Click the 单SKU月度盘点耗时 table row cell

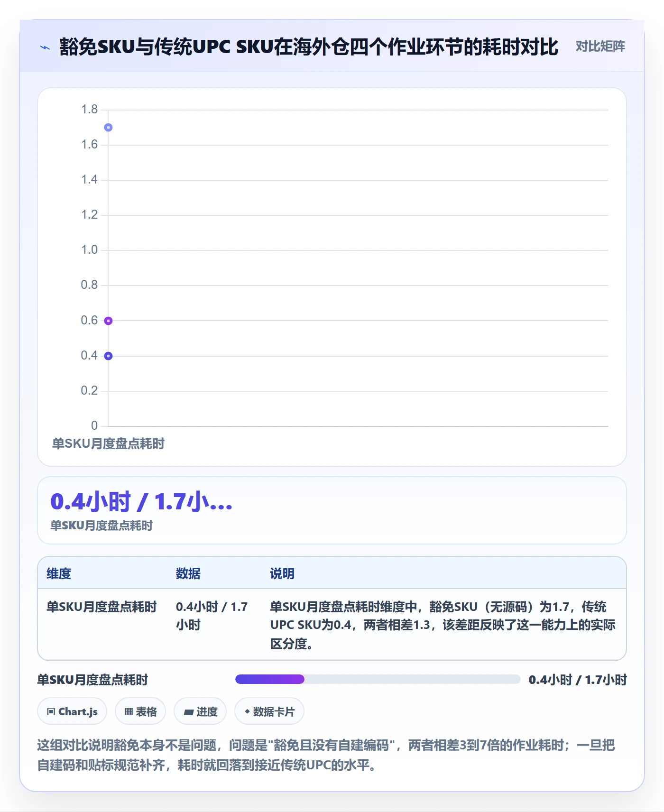101,607
